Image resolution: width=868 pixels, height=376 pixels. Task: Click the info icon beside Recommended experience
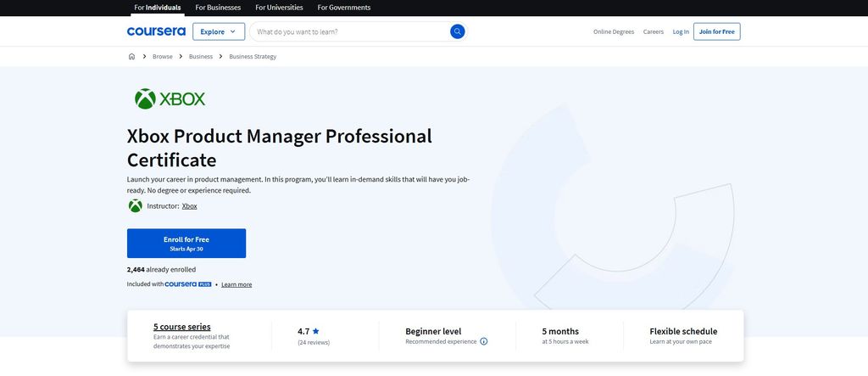coord(484,341)
